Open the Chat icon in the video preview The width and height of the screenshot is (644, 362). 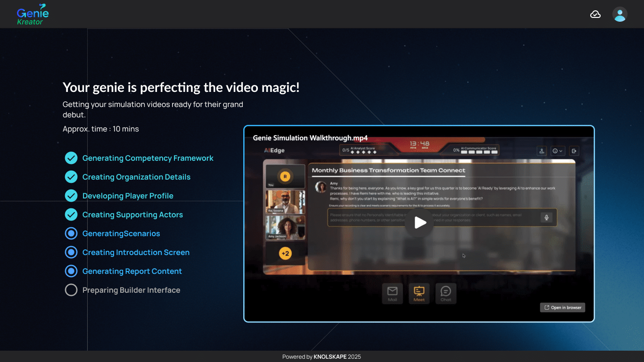pyautogui.click(x=446, y=294)
